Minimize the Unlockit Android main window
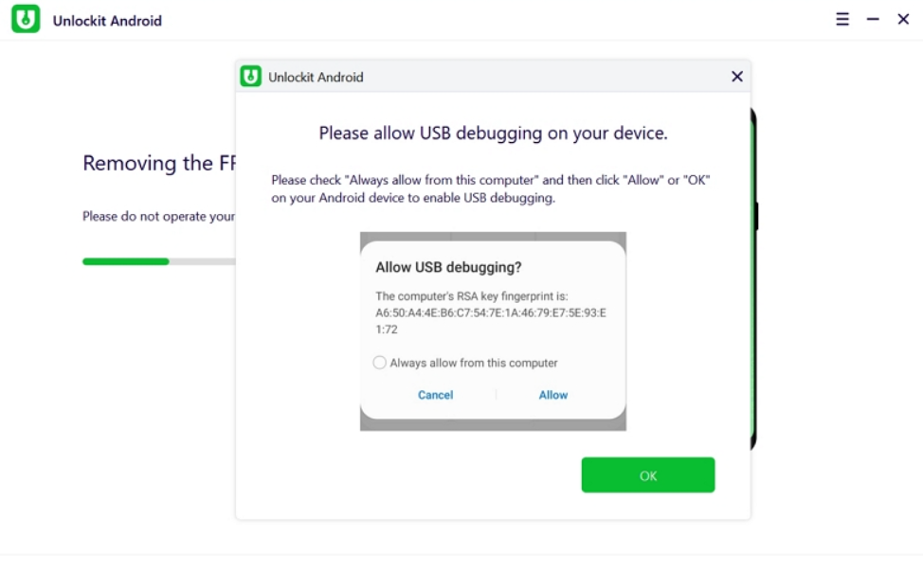 873,19
